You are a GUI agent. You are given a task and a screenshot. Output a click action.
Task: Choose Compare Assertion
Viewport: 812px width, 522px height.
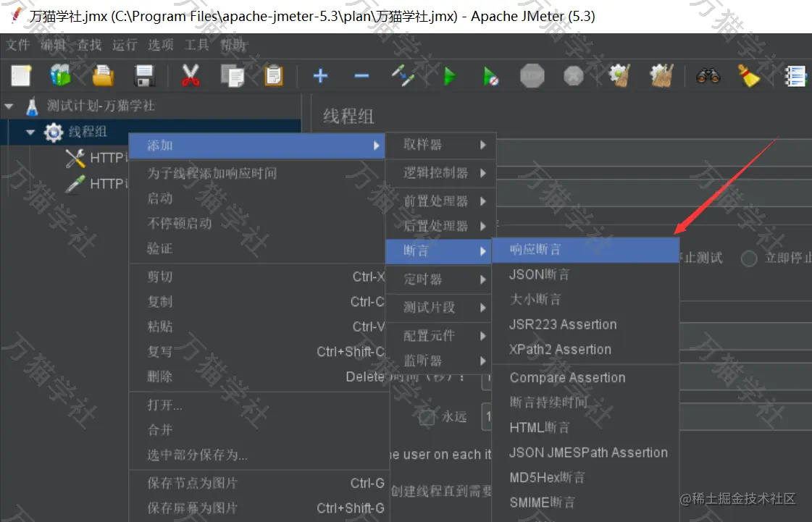(586, 377)
